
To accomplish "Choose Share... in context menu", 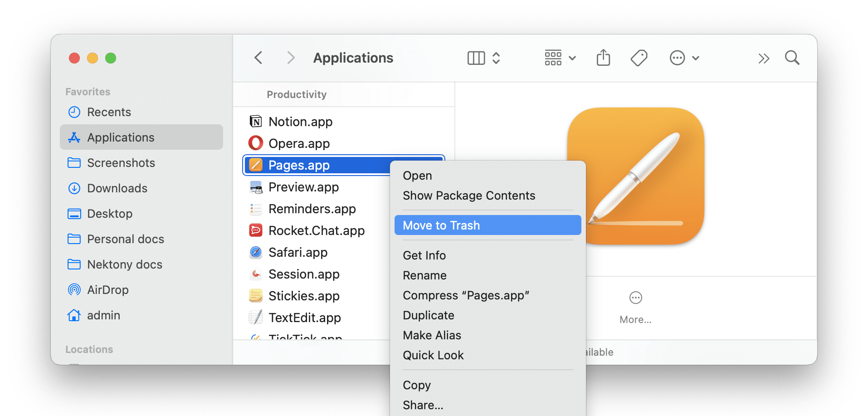I will 488,405.
